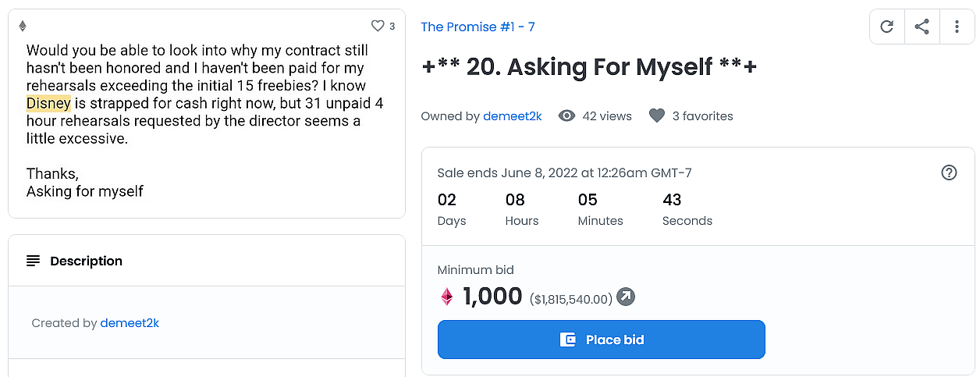The height and width of the screenshot is (377, 980).
Task: Toggle the 3 favorites heart
Action: click(x=657, y=116)
